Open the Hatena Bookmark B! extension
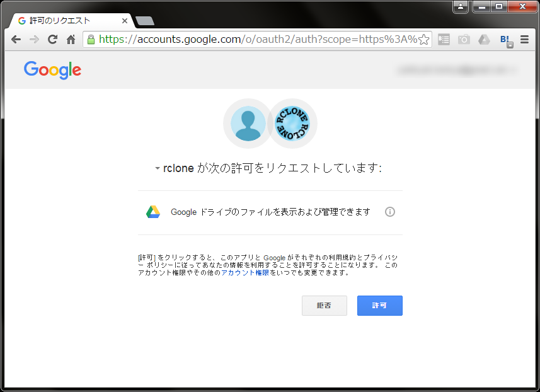540x392 pixels. [x=505, y=40]
